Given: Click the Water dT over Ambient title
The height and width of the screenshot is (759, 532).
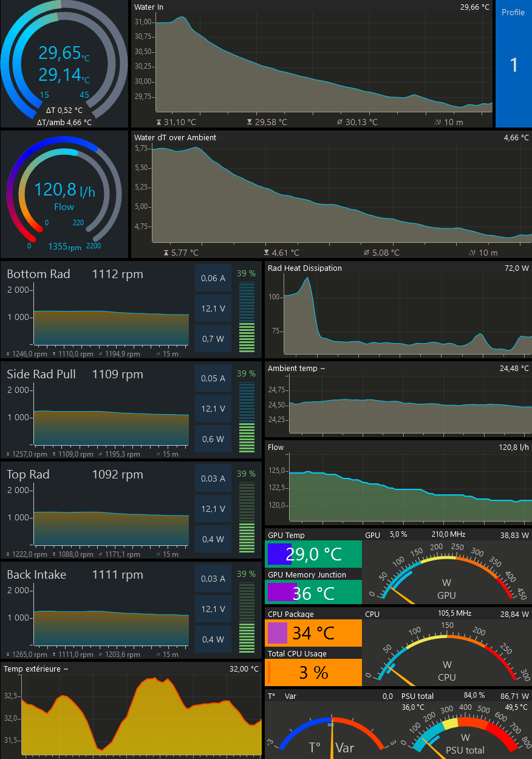Looking at the screenshot, I should (175, 138).
